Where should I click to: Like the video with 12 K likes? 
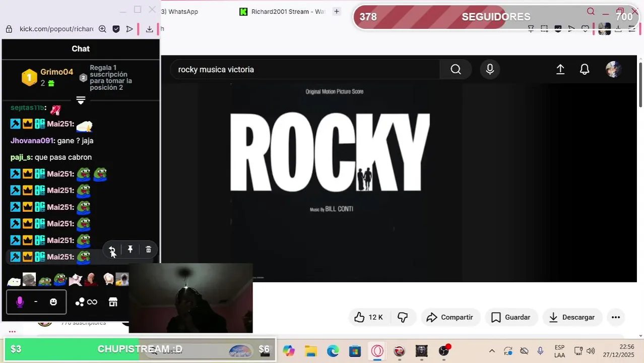(x=368, y=317)
